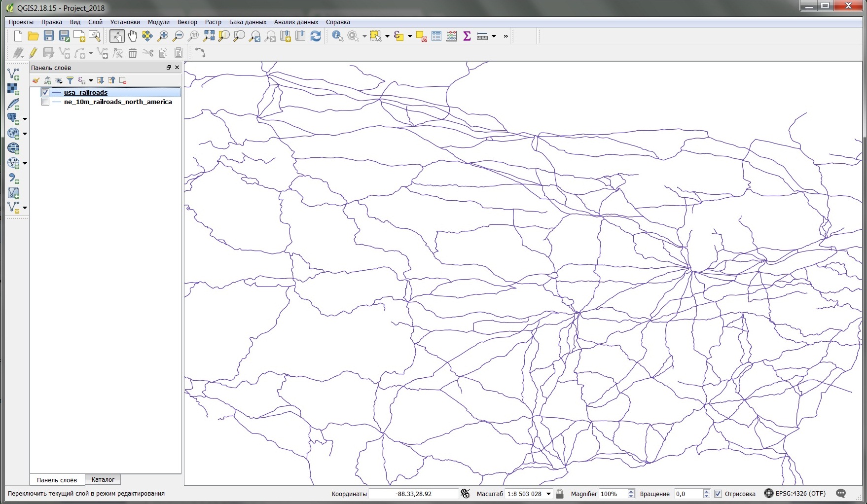Open the Вектор menu
867x504 pixels.
(187, 22)
